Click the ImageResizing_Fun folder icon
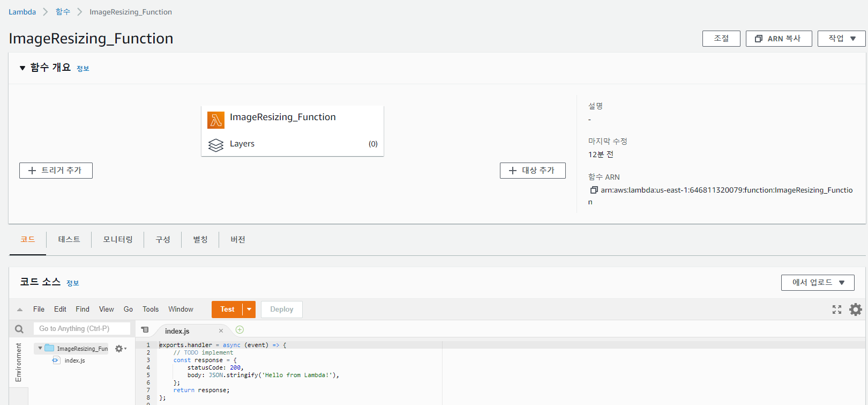868x405 pixels. coord(49,348)
